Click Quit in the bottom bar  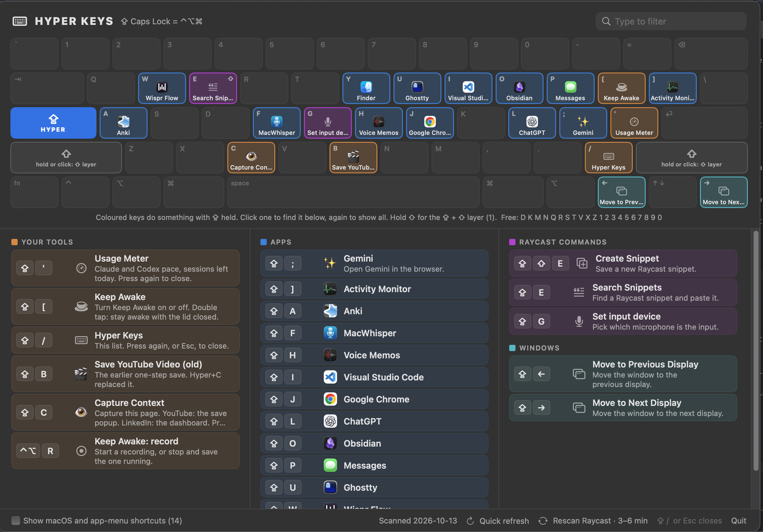[739, 521]
